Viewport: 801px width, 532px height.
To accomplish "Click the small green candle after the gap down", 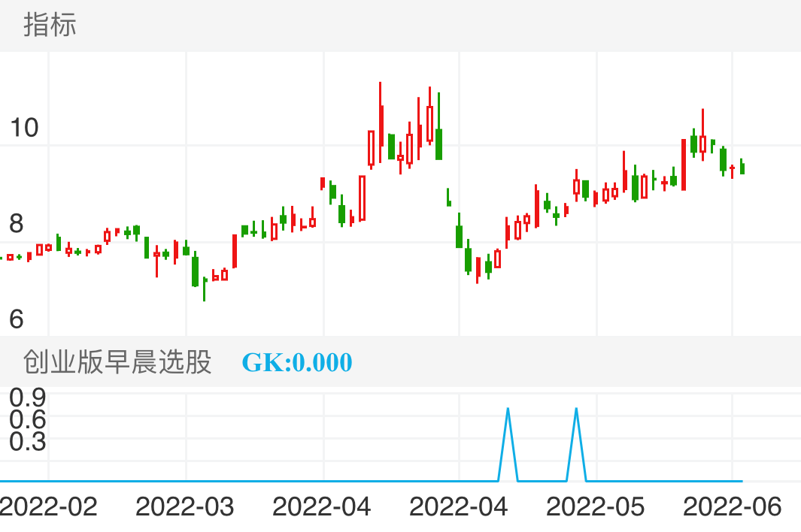I will (x=449, y=198).
